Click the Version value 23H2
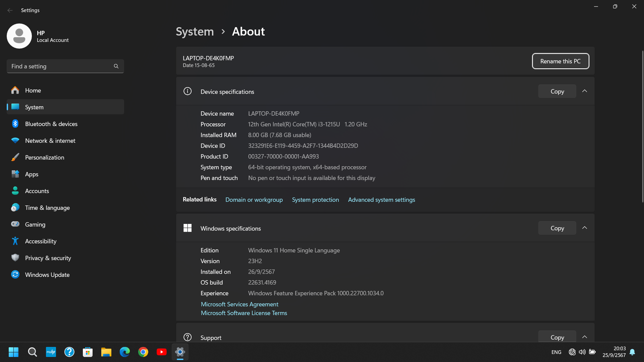Viewport: 644px width, 362px height. (255, 261)
